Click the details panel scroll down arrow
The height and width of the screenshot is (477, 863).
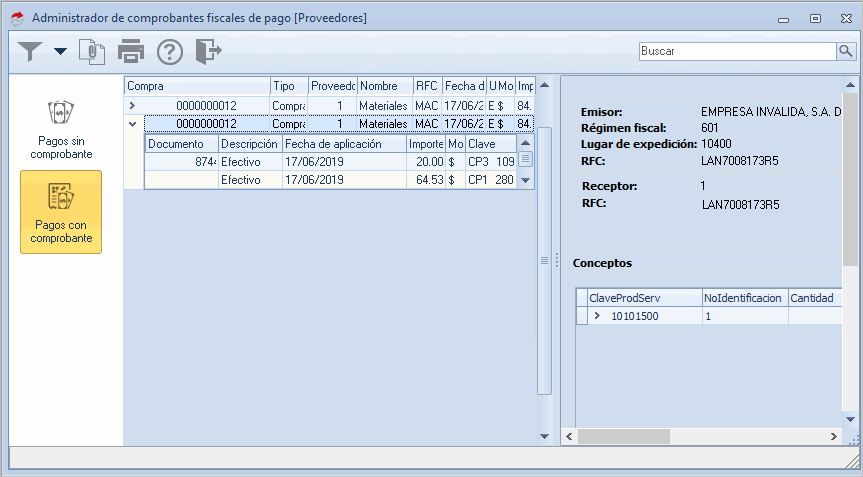[850, 419]
